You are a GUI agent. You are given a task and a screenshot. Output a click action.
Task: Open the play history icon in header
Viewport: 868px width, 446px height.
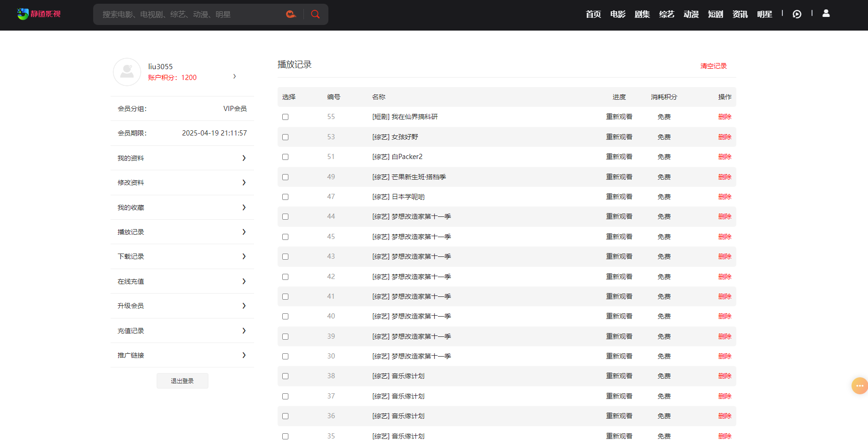[796, 14]
